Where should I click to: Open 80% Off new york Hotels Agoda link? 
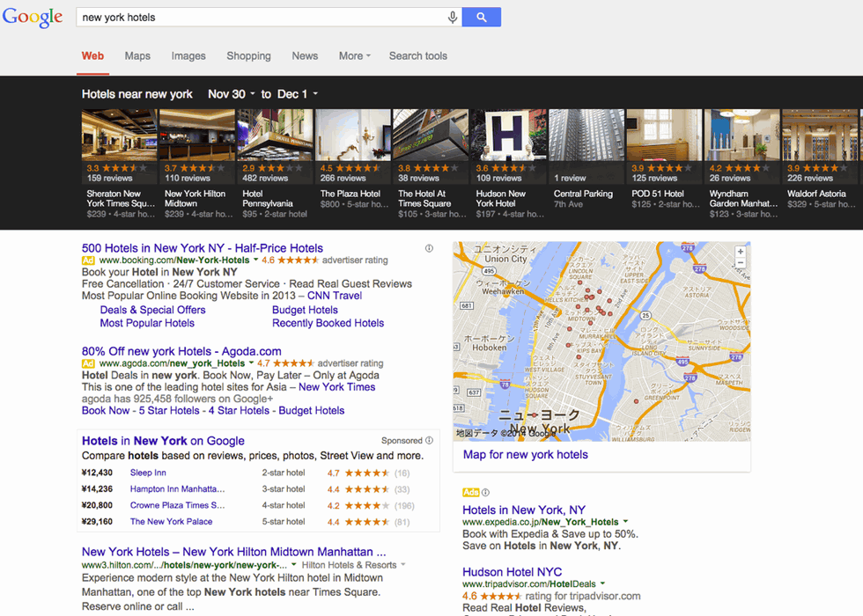(x=181, y=351)
